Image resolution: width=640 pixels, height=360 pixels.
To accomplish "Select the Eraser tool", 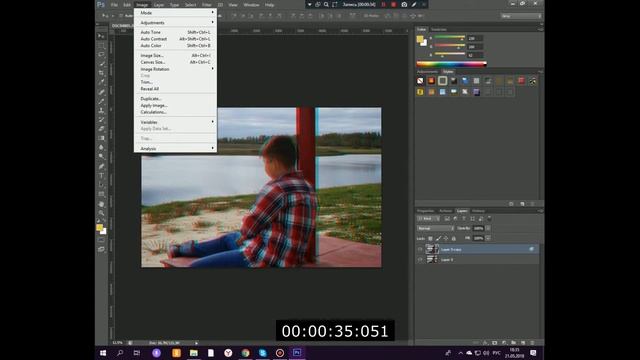I will click(x=101, y=129).
